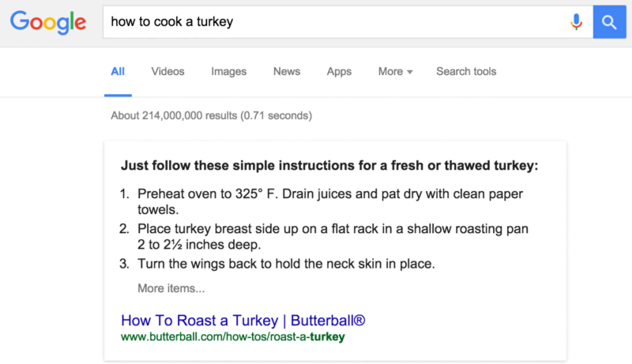
Task: Expand More items in the snippet
Action: pyautogui.click(x=171, y=288)
